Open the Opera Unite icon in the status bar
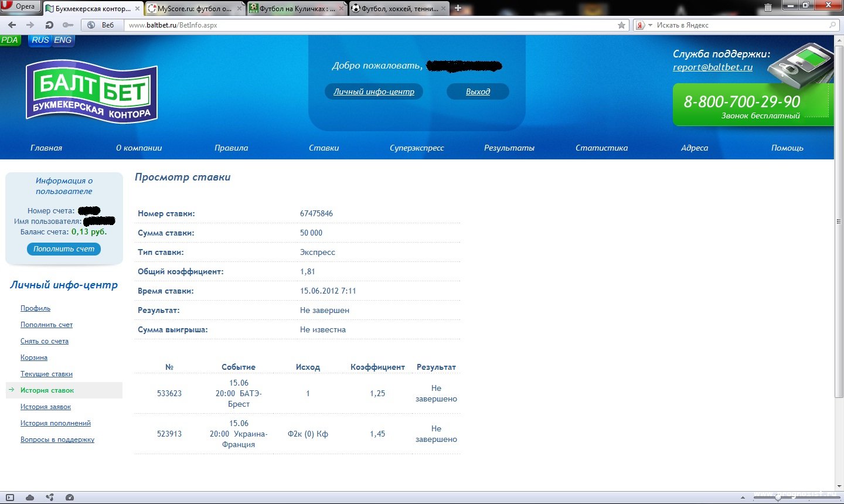Viewport: 844px width, 504px height. [x=50, y=498]
